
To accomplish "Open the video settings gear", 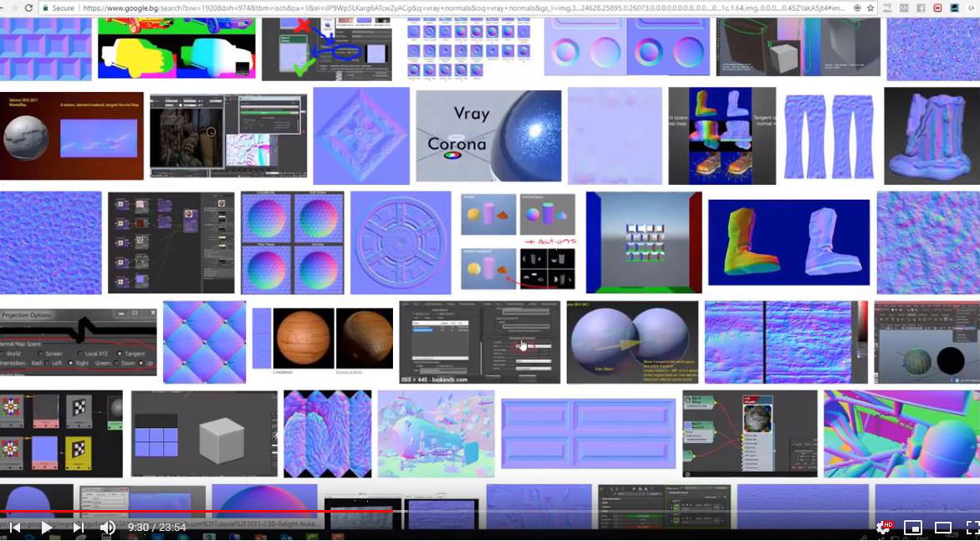I will 883,528.
